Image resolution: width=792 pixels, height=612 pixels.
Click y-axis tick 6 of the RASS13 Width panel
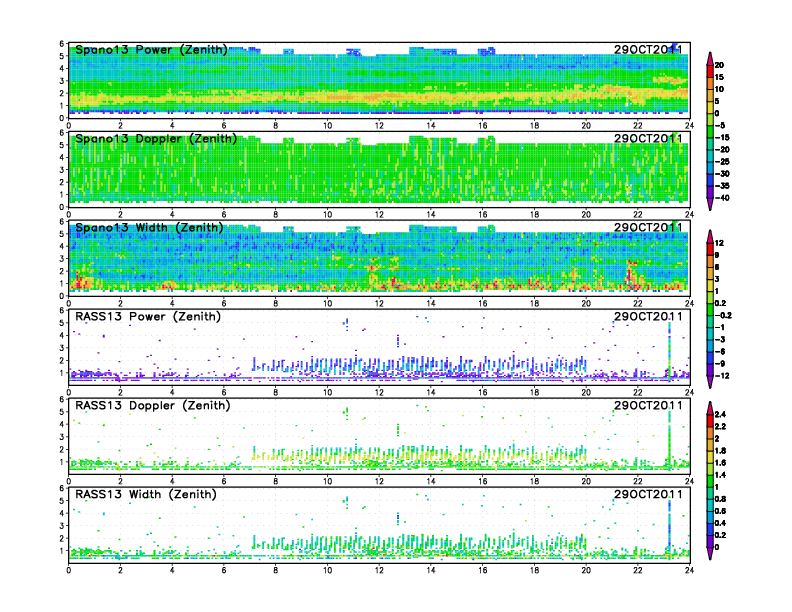pyautogui.click(x=62, y=488)
